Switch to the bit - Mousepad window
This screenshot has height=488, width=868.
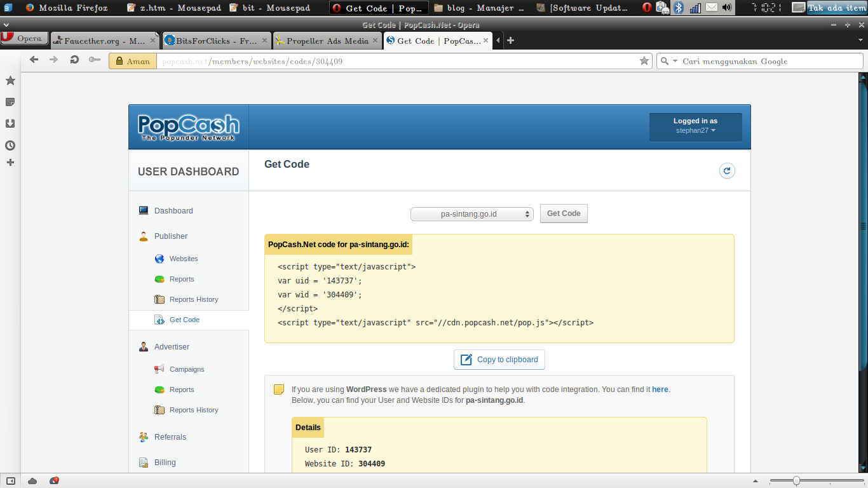(270, 8)
